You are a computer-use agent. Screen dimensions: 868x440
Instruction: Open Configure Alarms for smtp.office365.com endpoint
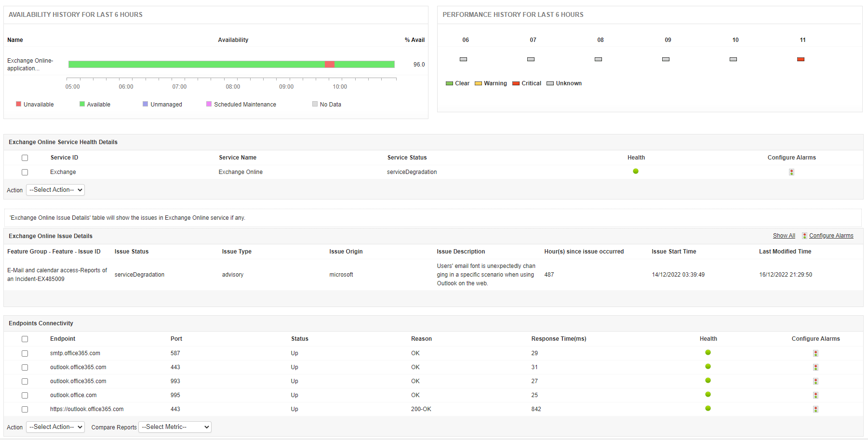pyautogui.click(x=815, y=353)
